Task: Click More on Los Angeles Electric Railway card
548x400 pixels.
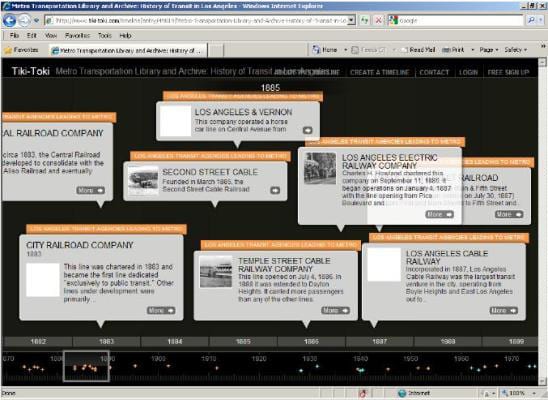Action: [x=439, y=214]
